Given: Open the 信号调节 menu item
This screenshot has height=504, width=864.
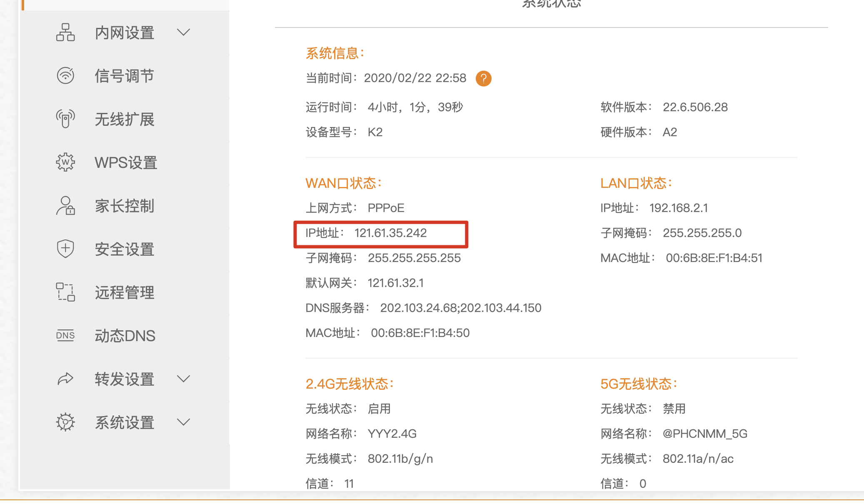Looking at the screenshot, I should point(124,76).
